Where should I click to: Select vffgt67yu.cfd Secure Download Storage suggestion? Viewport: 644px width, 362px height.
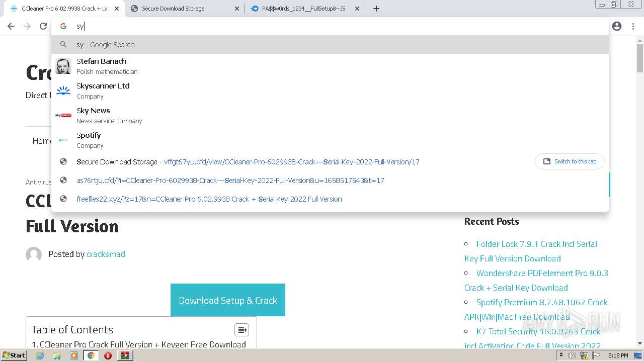pyautogui.click(x=330, y=161)
